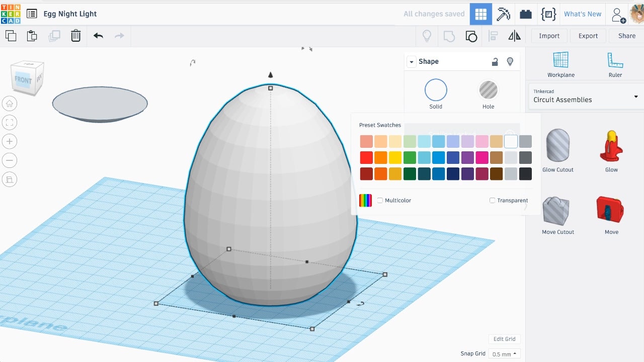Pick the bright red preset swatch
This screenshot has width=644, height=362.
click(366, 158)
